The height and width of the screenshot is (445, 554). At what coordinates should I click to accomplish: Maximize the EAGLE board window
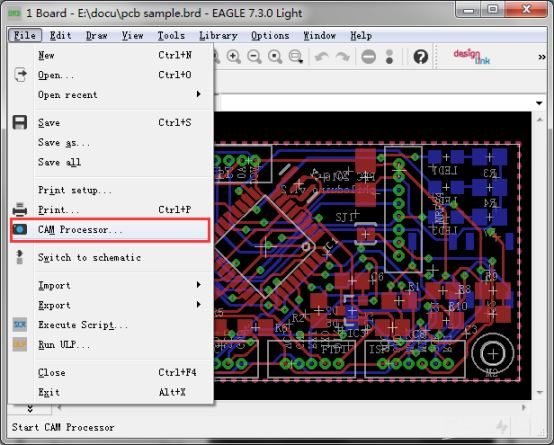[493, 10]
